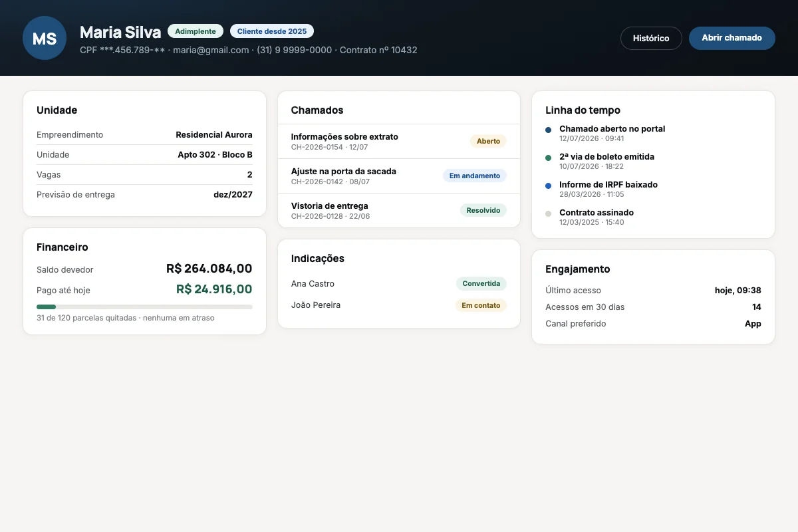Select the customer name Maria Silva
This screenshot has height=532, width=798.
point(120,32)
